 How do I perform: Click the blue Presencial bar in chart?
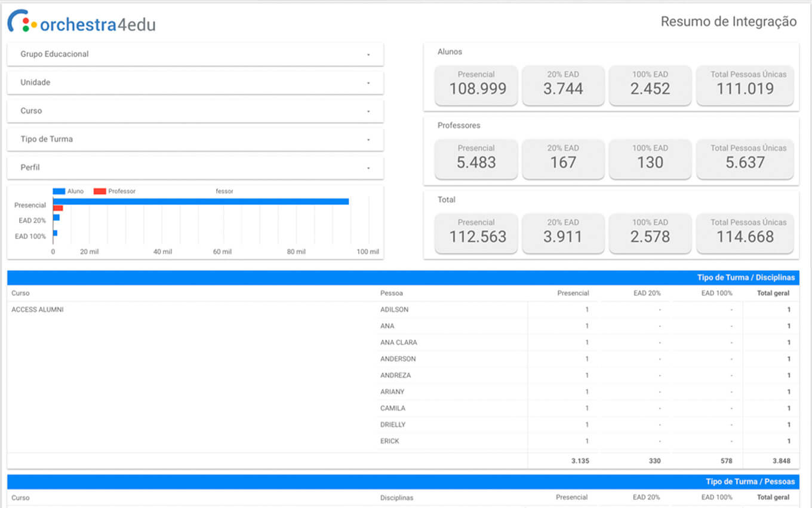(x=201, y=201)
